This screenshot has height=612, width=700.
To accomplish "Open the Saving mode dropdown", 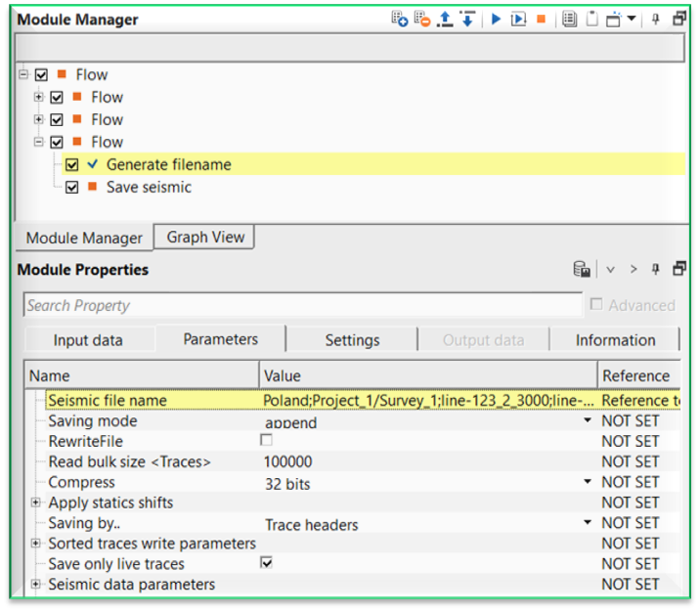I will point(588,421).
